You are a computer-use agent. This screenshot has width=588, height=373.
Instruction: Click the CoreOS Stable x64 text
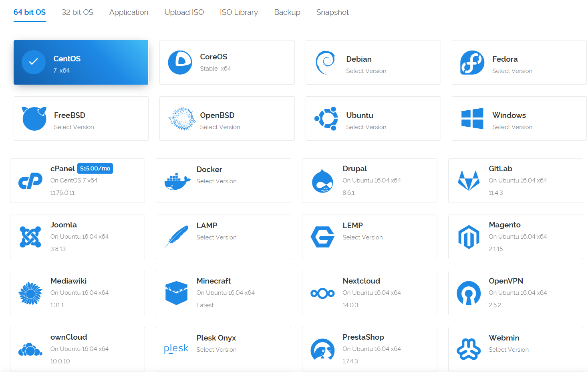click(215, 69)
